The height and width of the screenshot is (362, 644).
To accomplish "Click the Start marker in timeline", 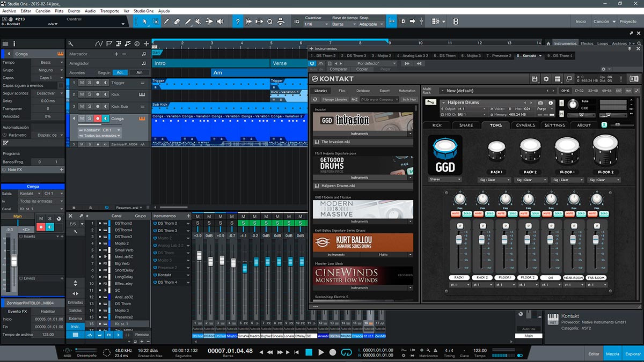I will point(156,53).
